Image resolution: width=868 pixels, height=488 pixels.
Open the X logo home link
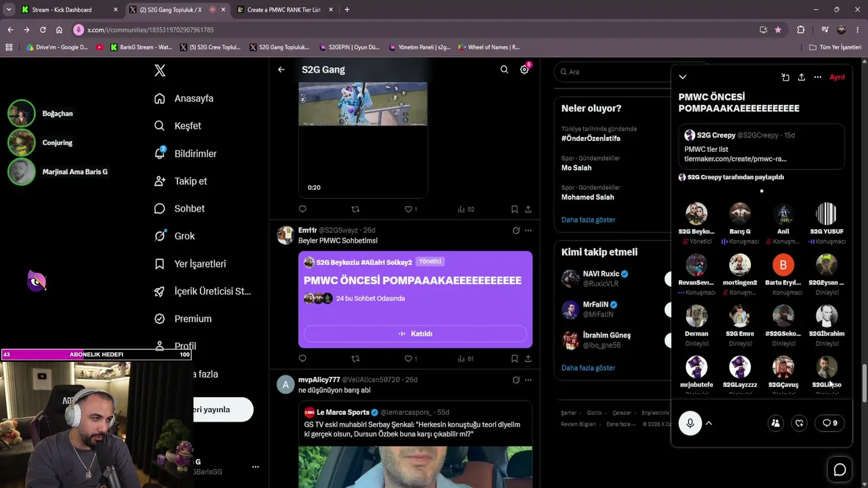(x=159, y=70)
